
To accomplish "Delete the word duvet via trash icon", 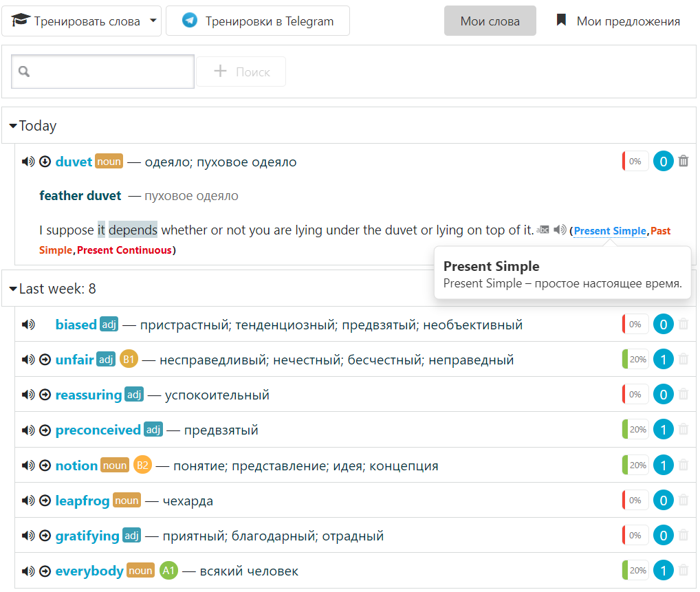I will [683, 161].
